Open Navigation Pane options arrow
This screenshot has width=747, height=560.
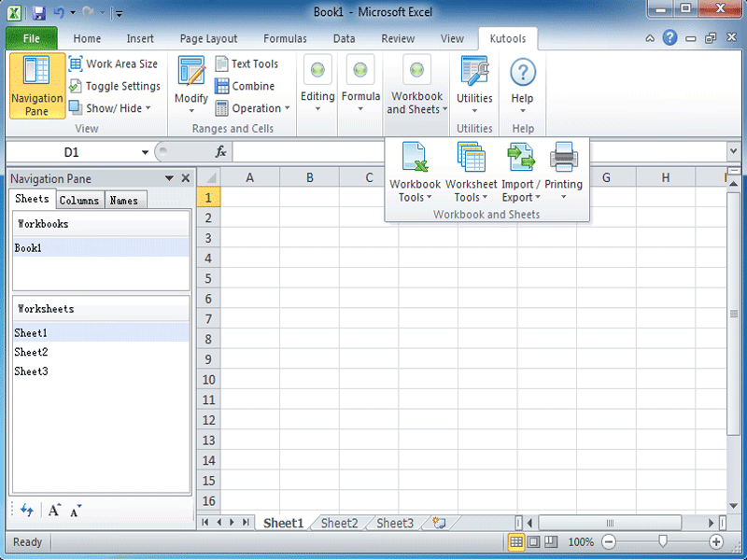tap(169, 178)
